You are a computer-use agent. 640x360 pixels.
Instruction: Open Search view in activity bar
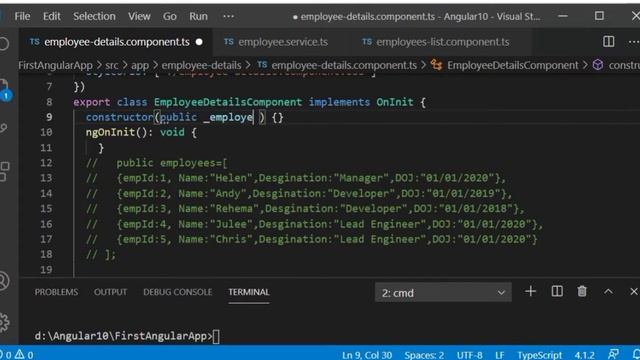coord(4,43)
